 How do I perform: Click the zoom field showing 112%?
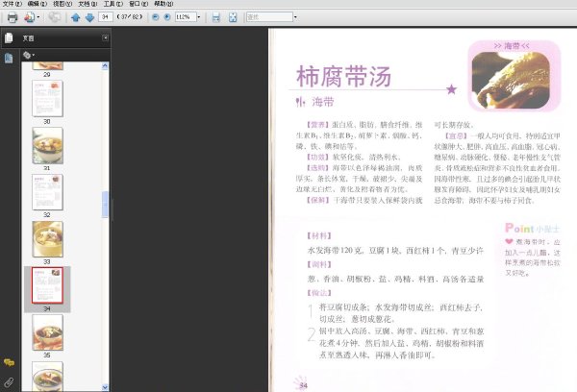(185, 17)
